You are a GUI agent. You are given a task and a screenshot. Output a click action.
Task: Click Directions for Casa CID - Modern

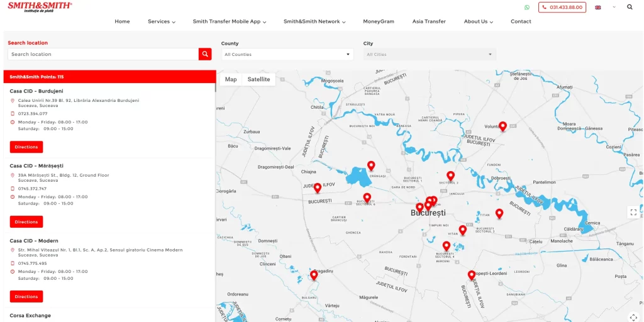click(x=26, y=297)
